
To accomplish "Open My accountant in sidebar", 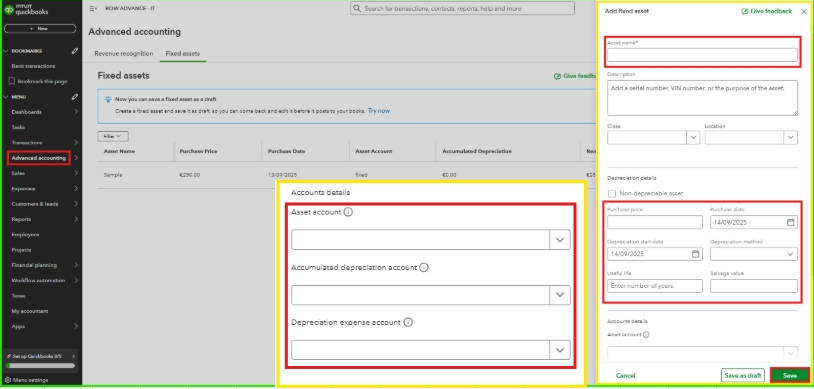I will pos(30,311).
